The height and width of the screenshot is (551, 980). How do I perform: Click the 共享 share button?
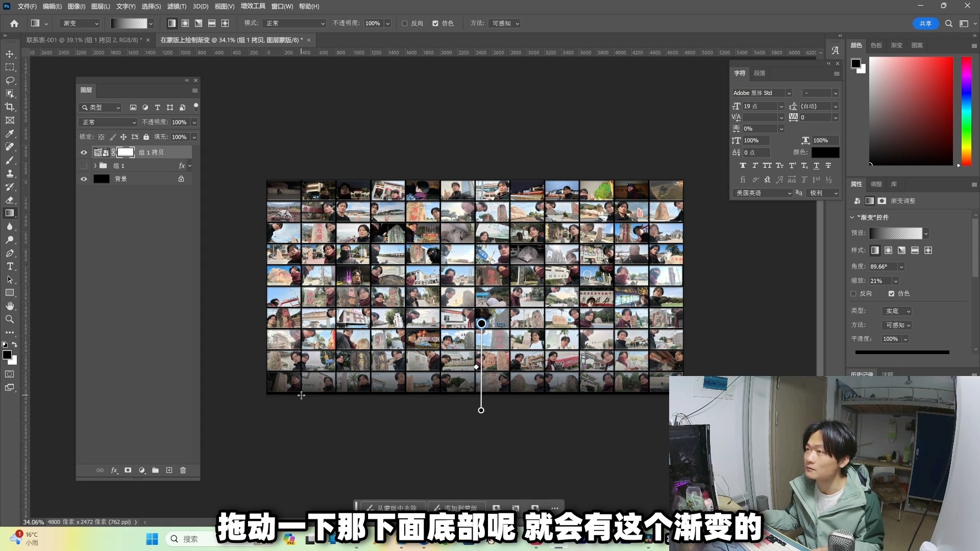click(925, 23)
